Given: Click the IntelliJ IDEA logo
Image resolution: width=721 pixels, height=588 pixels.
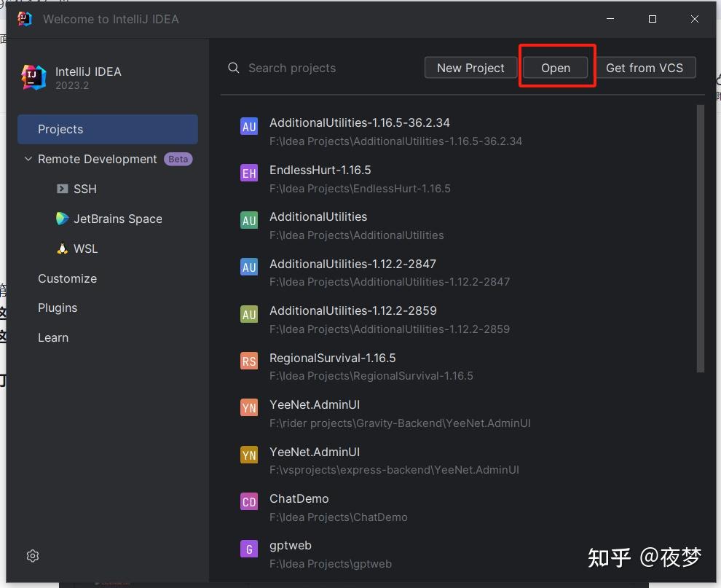Looking at the screenshot, I should point(32,76).
